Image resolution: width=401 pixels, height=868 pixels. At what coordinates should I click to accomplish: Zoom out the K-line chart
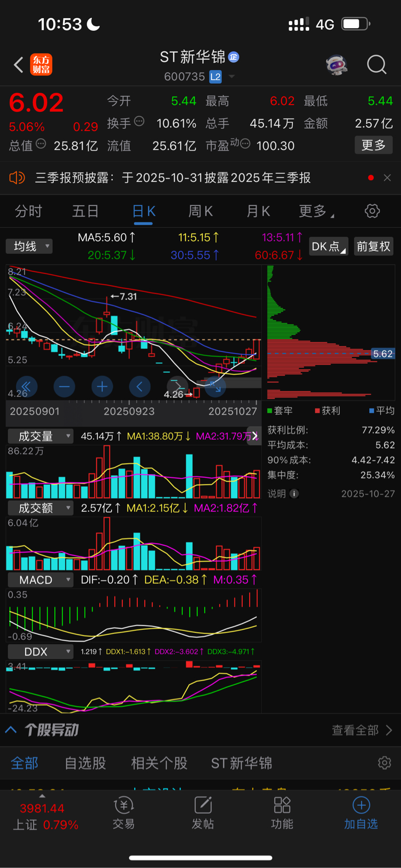click(x=64, y=386)
